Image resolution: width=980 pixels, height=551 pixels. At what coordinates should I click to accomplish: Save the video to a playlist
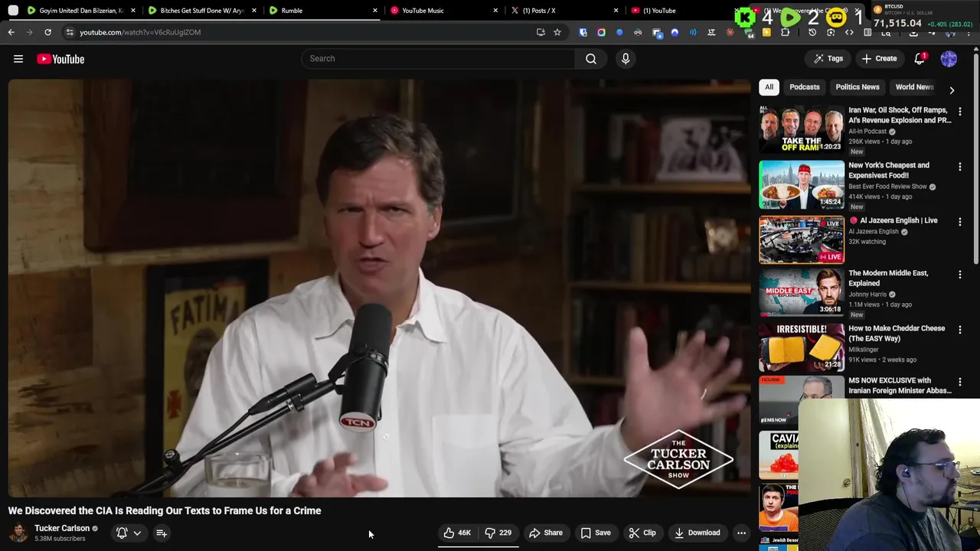pos(596,533)
